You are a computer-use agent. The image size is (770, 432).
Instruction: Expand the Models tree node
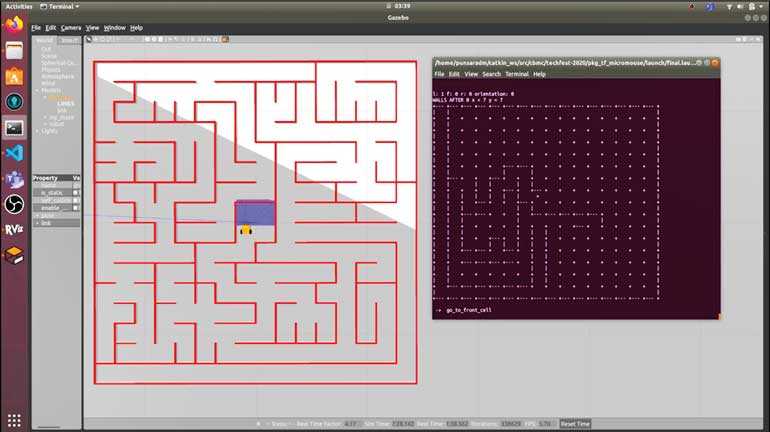[36, 90]
